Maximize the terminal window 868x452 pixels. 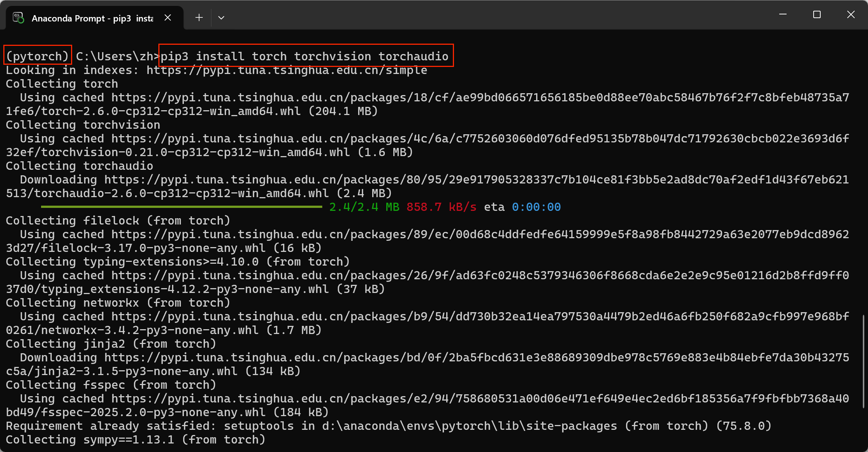(x=817, y=15)
